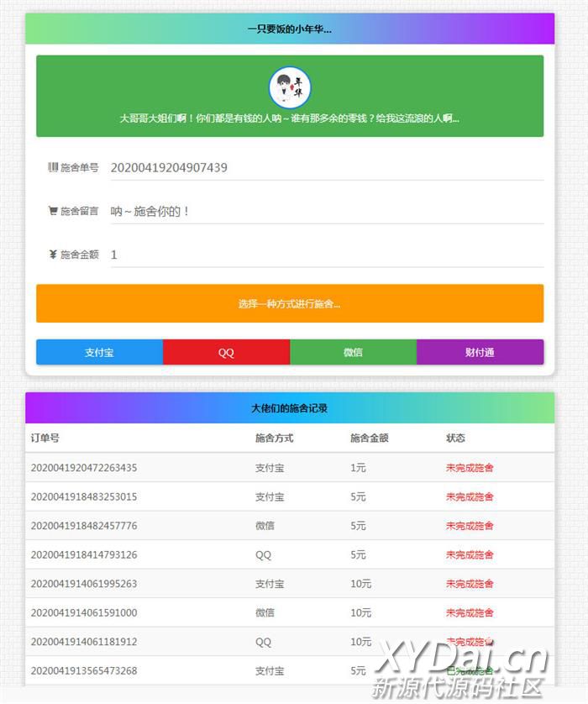The width and height of the screenshot is (588, 704).
Task: Click the 年华 avatar image
Action: (x=290, y=87)
